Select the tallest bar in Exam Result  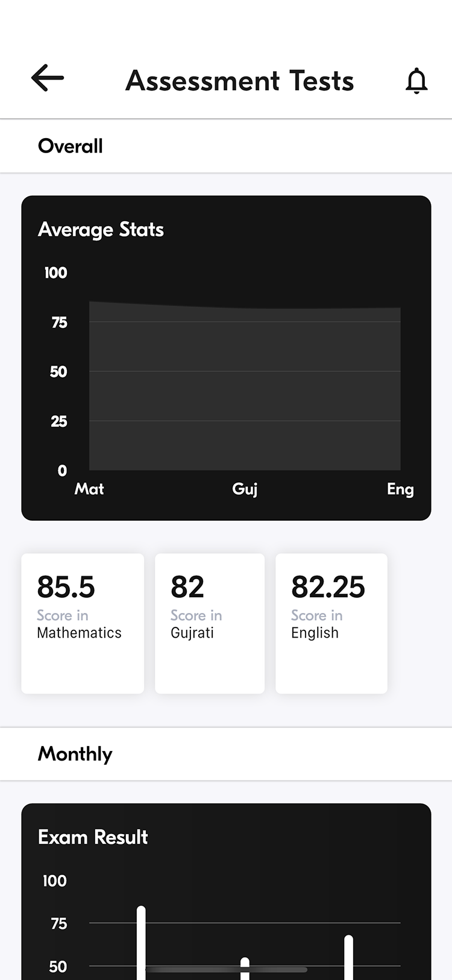(x=141, y=940)
